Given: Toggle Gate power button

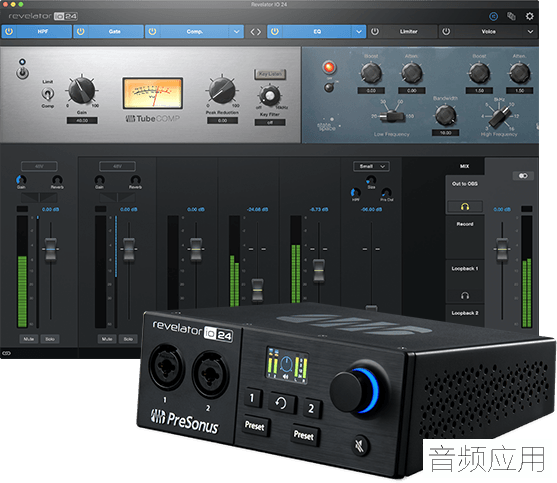Looking at the screenshot, I should pos(81,31).
